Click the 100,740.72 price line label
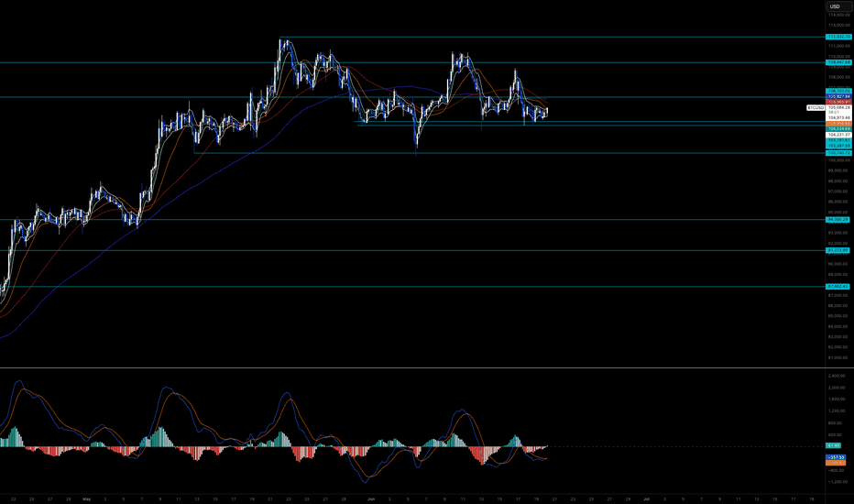 tap(838, 153)
